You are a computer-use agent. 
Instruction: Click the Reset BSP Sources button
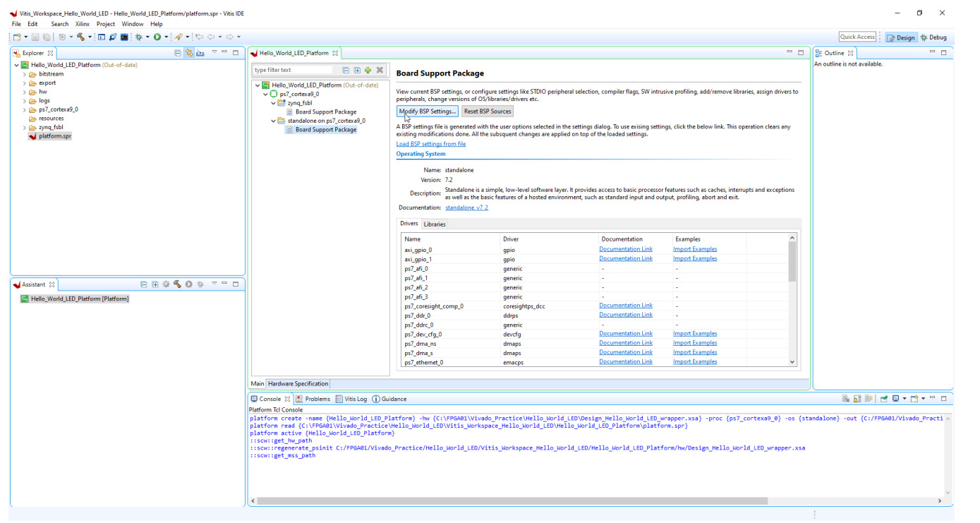tap(488, 112)
